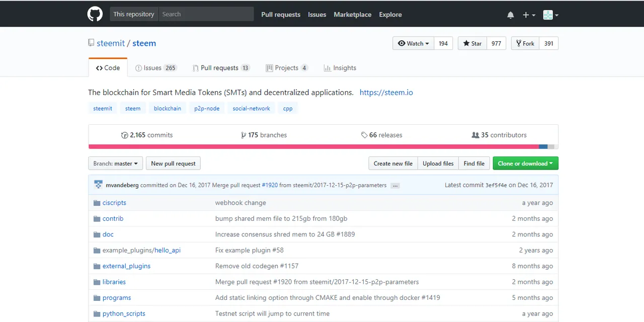644x322 pixels.
Task: Click the pink language breakdown bar
Action: (313, 147)
